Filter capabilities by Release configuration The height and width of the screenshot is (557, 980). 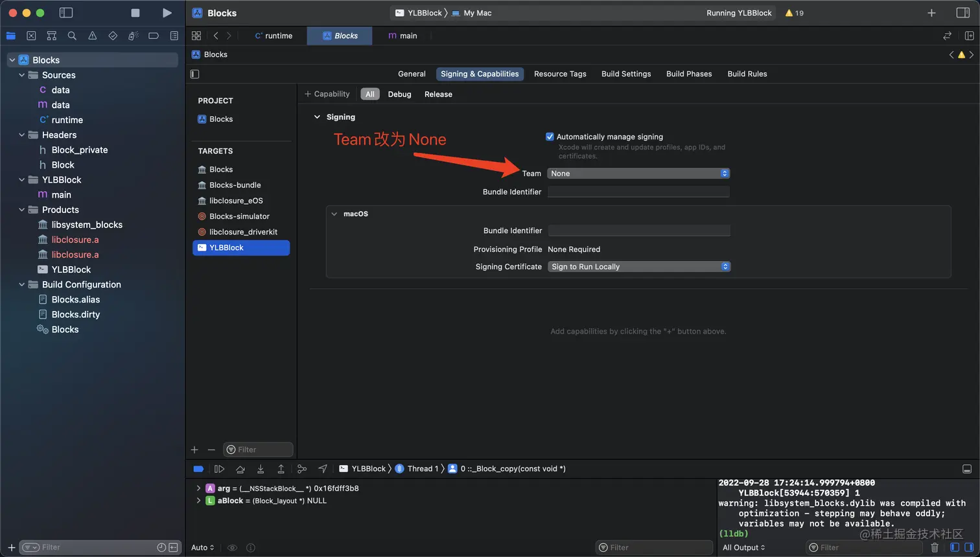point(438,94)
